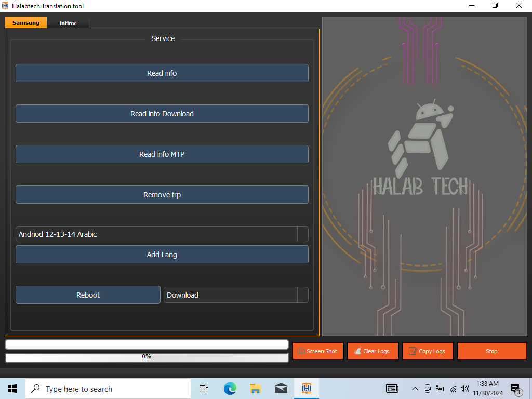The height and width of the screenshot is (399, 532).
Task: Clear the logs with Clear Logs
Action: click(373, 351)
